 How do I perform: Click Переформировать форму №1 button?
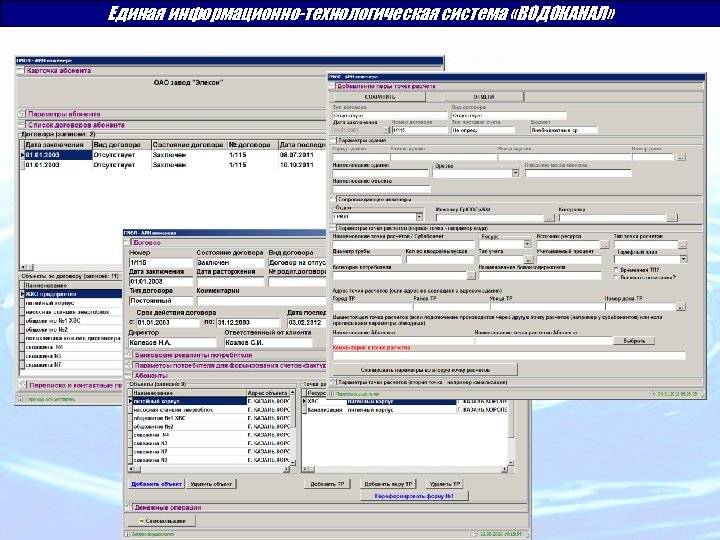tap(414, 496)
